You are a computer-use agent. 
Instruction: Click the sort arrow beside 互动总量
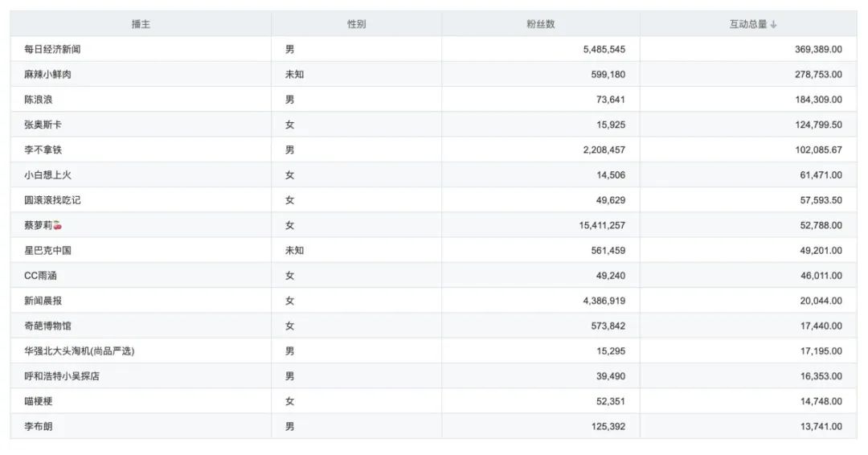click(773, 24)
